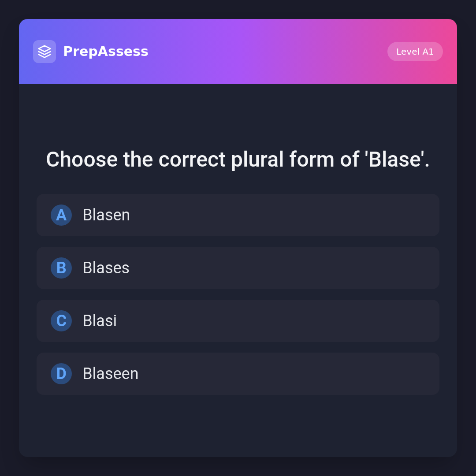Viewport: 476px width, 476px height.
Task: Click the circular letter C badge
Action: (x=61, y=321)
